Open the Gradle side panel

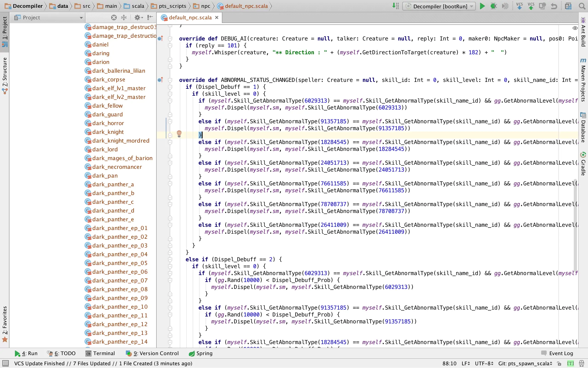coord(583,164)
